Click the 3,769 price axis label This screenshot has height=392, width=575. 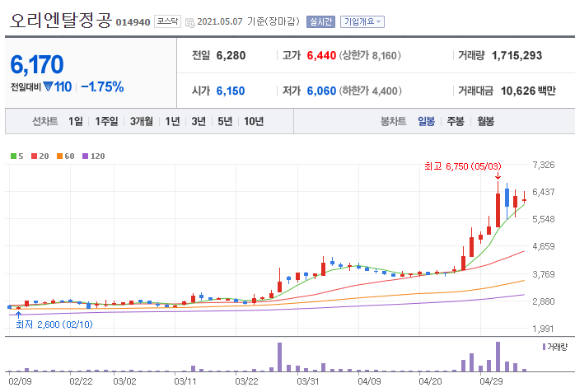(x=544, y=274)
